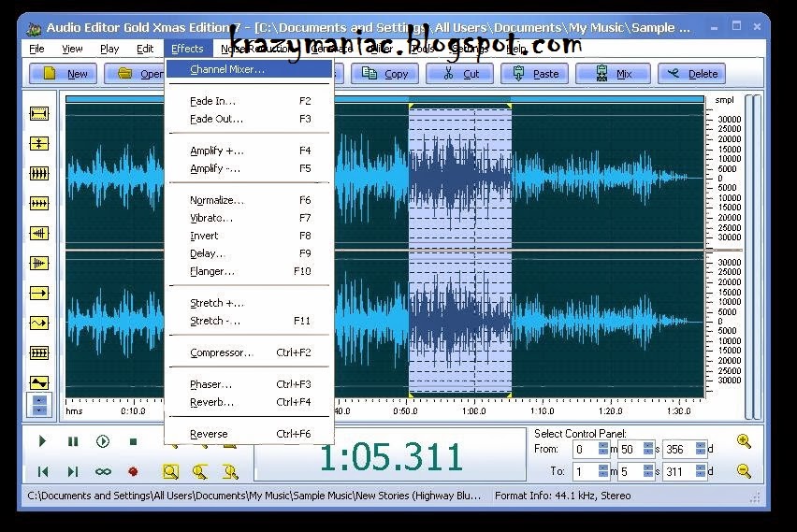This screenshot has height=532, width=797.
Task: Click the From minutes spinner arrows
Action: 603,449
